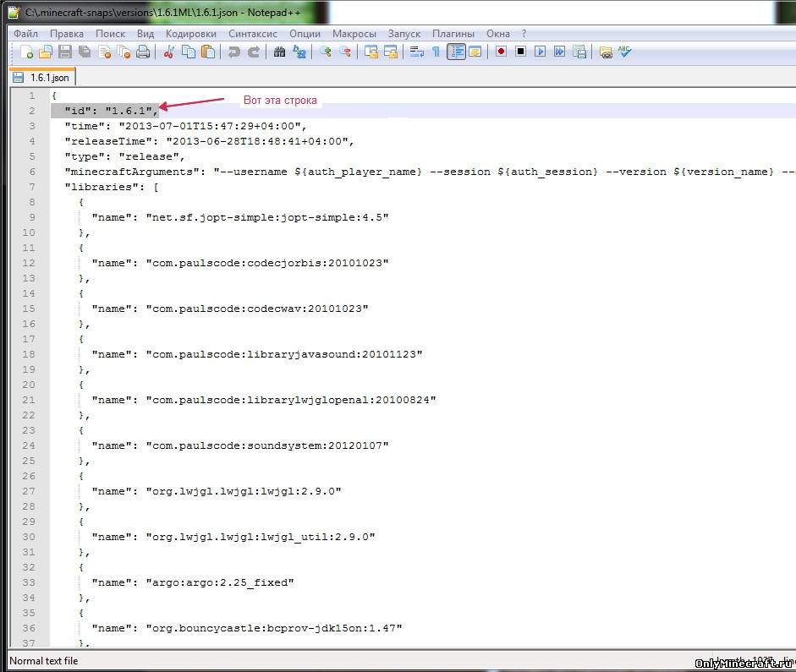The image size is (796, 672).
Task: Click the Open file folder icon
Action: (46, 52)
